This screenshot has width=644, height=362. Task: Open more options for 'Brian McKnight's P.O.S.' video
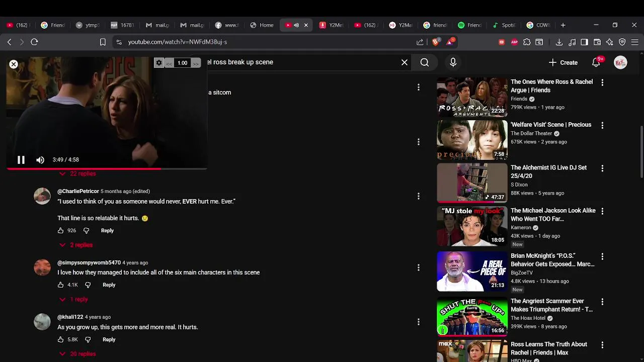click(602, 256)
